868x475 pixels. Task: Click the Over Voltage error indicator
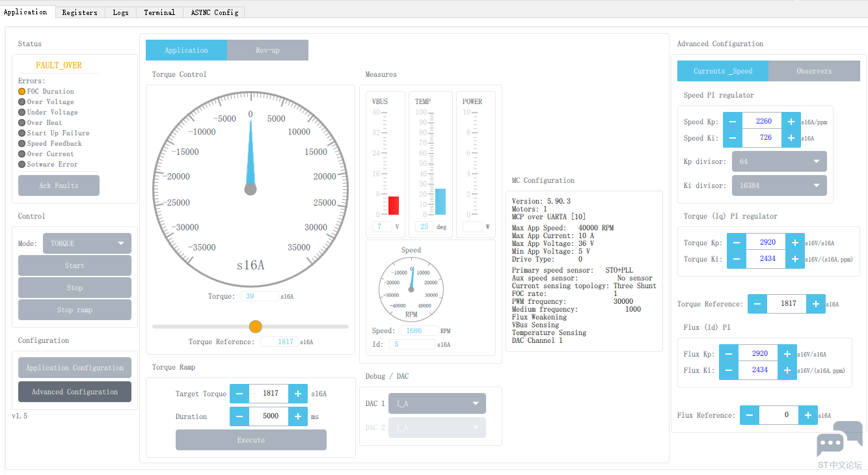pos(22,102)
